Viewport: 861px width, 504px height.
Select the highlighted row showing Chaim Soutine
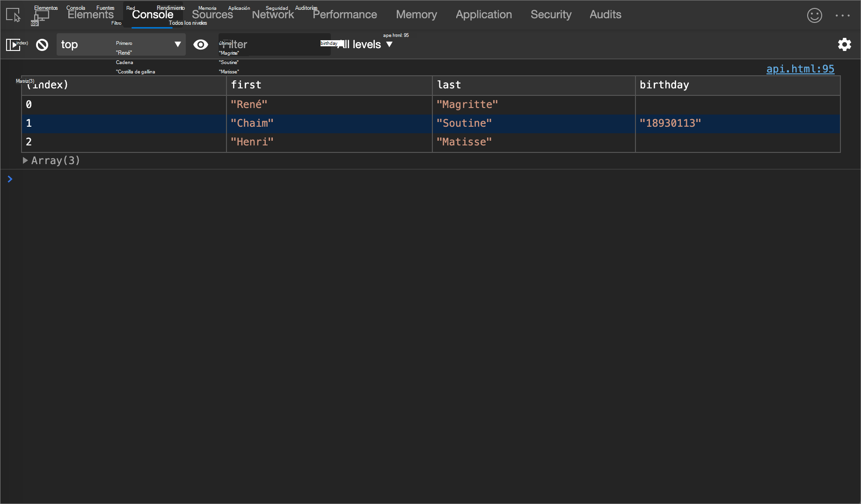pos(328,123)
